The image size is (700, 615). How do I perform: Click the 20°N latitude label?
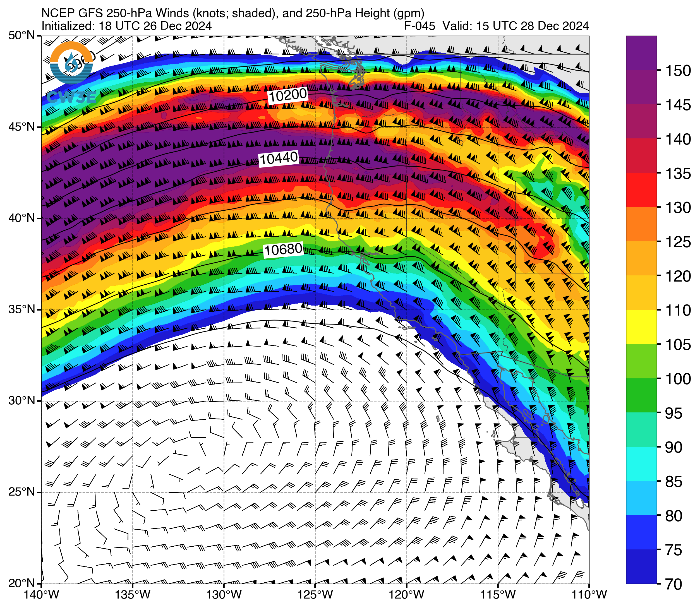click(x=21, y=583)
